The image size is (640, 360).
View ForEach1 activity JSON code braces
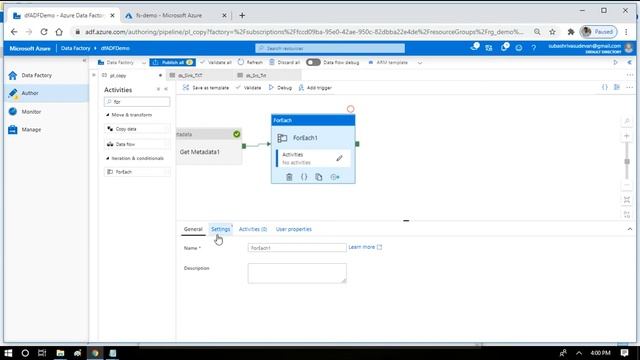(x=304, y=177)
